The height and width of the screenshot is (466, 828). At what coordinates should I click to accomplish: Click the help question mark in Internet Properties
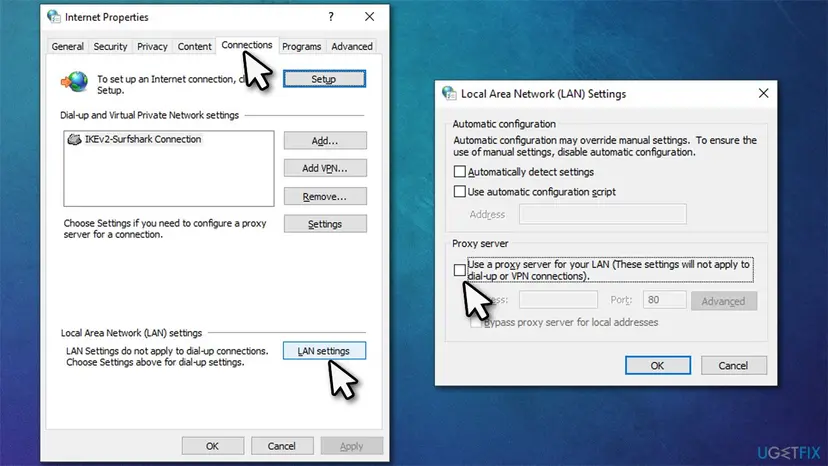331,17
